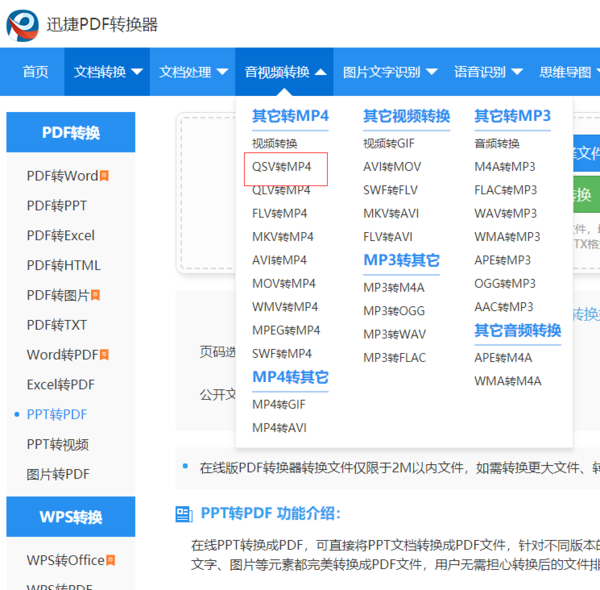Click the WPS转换 sidebar header
600x590 pixels.
point(71,517)
